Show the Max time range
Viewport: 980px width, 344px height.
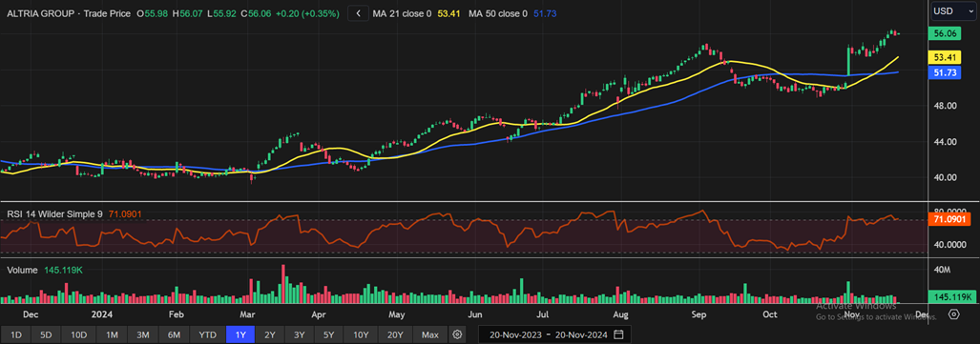430,334
